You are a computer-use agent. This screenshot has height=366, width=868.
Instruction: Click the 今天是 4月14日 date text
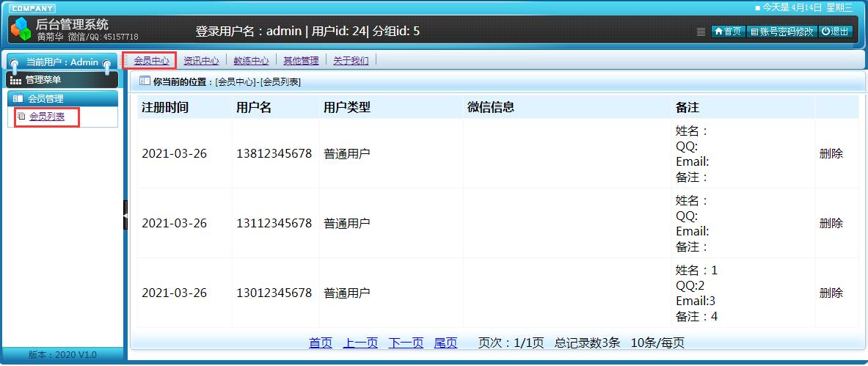(809, 8)
